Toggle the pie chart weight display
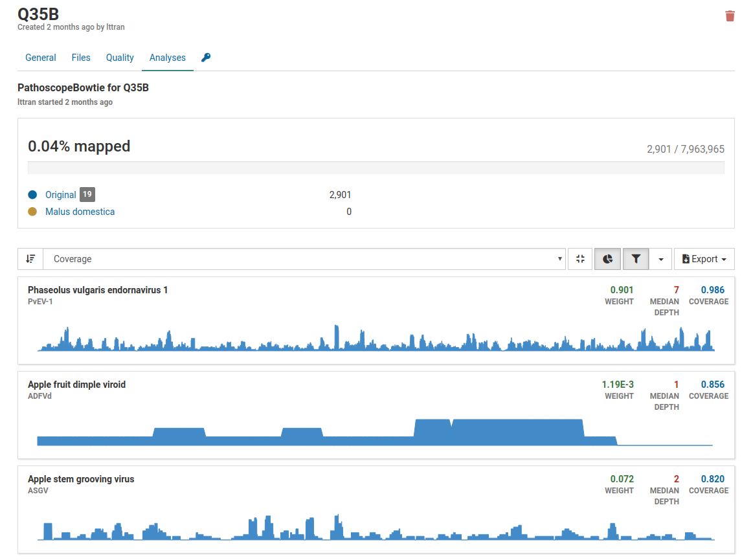 [x=607, y=259]
